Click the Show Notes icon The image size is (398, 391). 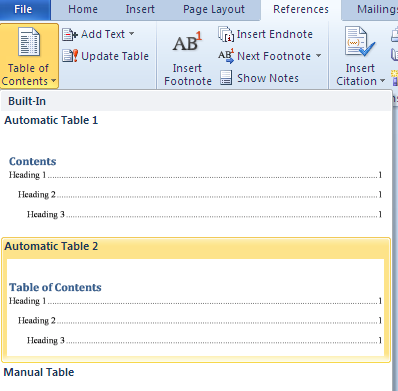[226, 78]
